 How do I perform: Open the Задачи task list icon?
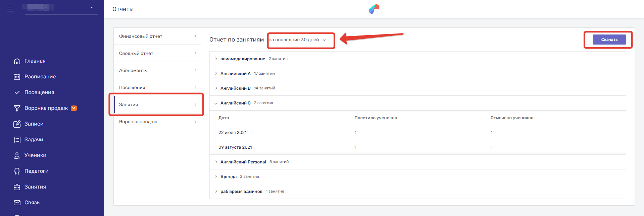coord(17,140)
